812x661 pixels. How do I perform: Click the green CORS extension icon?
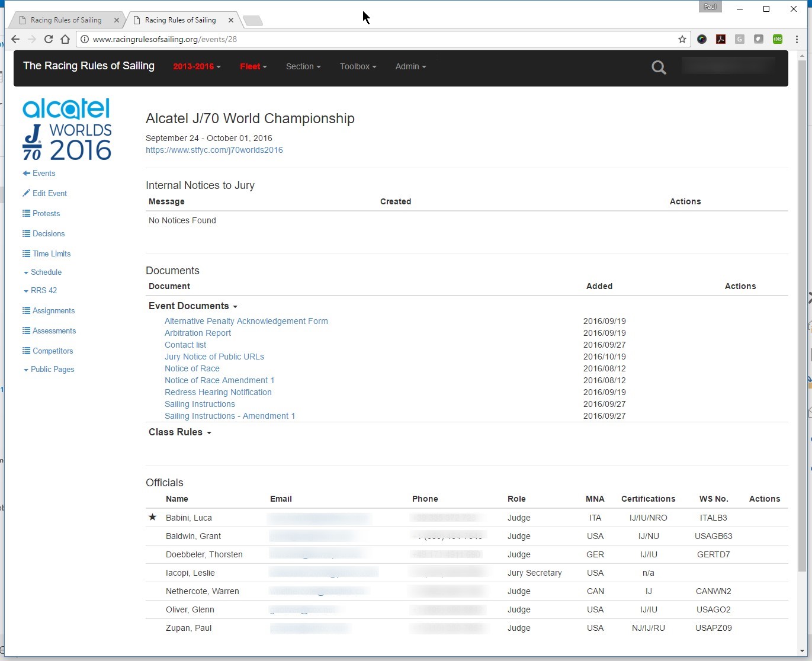tap(778, 39)
